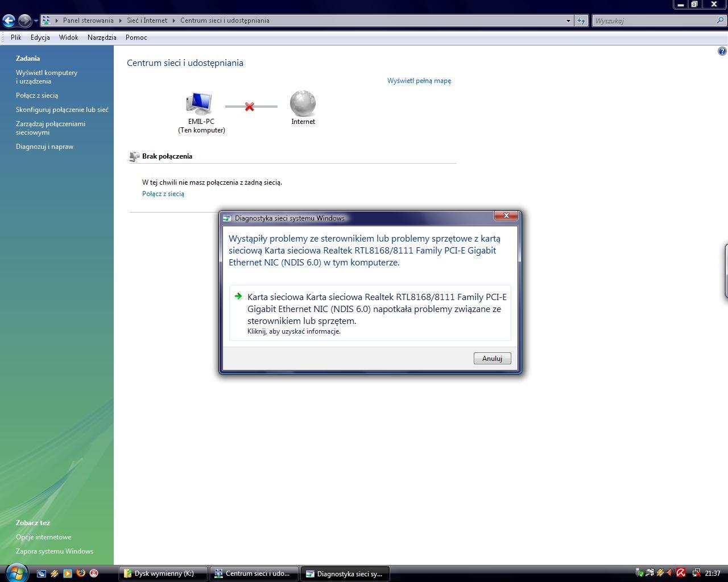Screen dimensions: 728x582
Task: Open the recent pages dropdown beside Forward
Action: point(36,21)
